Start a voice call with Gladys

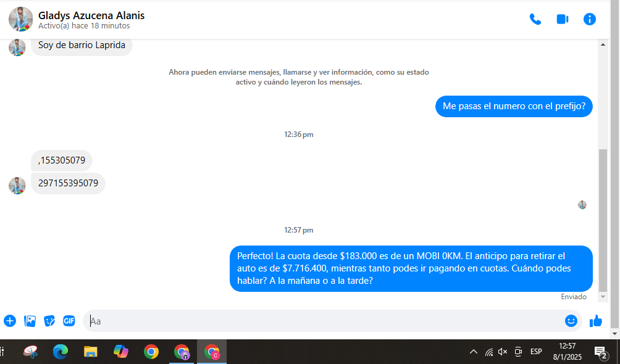click(x=535, y=19)
